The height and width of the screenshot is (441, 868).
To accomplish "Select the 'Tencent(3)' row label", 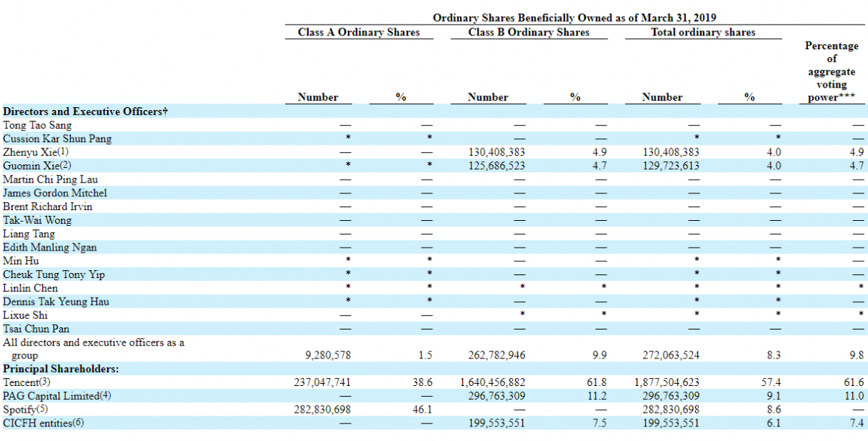I will [x=27, y=382].
